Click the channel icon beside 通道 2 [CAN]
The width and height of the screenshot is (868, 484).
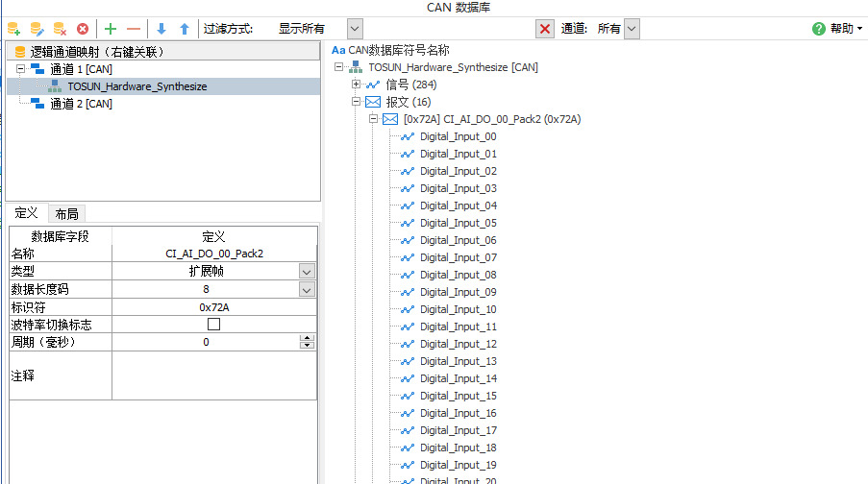[x=37, y=104]
